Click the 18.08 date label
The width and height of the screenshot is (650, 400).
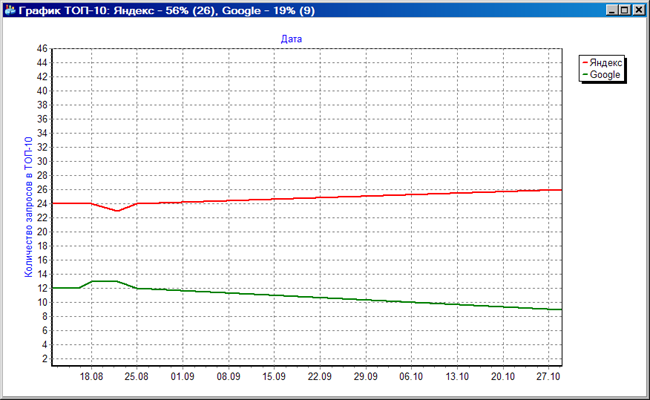[91, 376]
